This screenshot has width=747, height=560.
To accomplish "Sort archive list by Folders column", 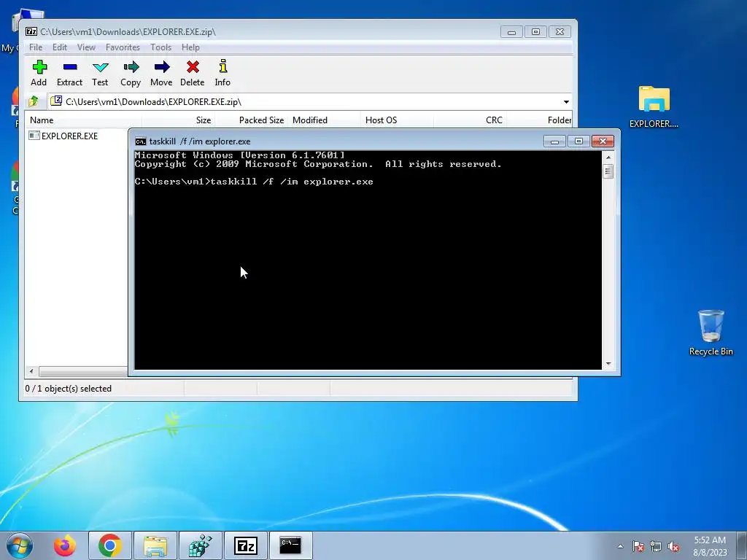I will tap(540, 120).
